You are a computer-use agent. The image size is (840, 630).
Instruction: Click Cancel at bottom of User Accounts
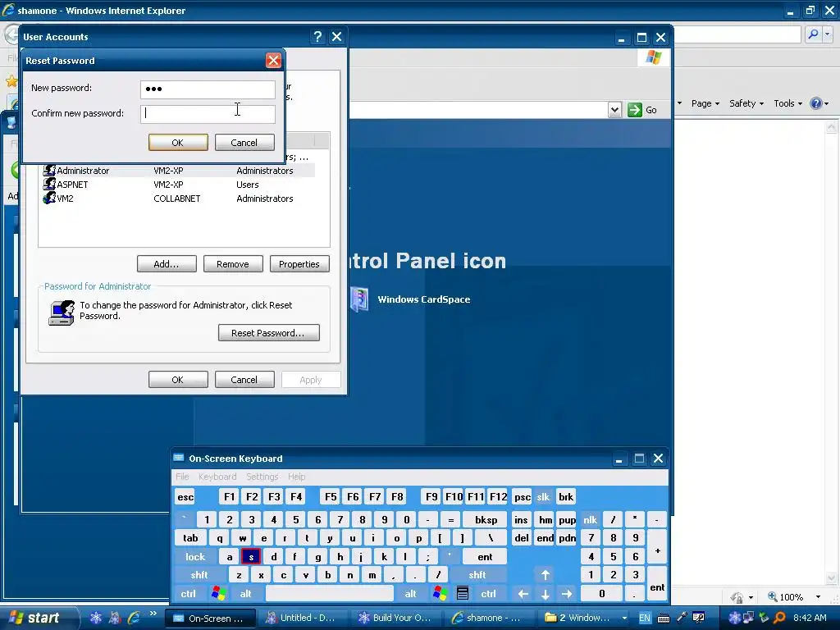click(244, 379)
